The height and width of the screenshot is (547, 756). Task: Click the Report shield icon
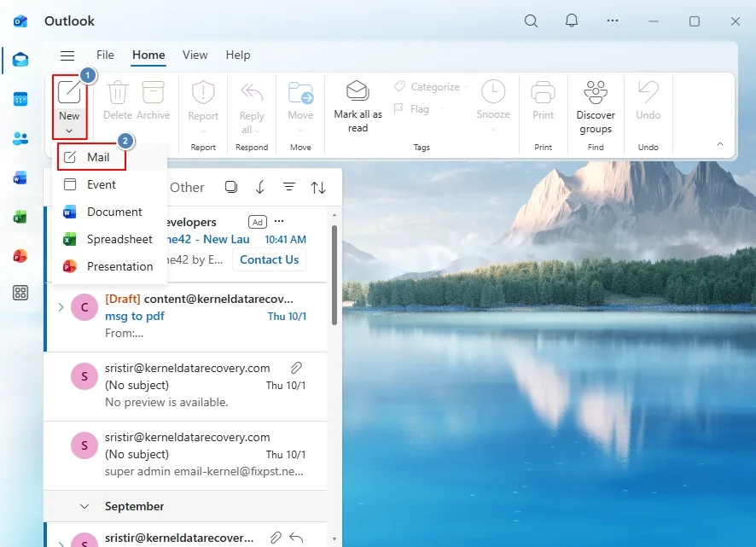203,92
